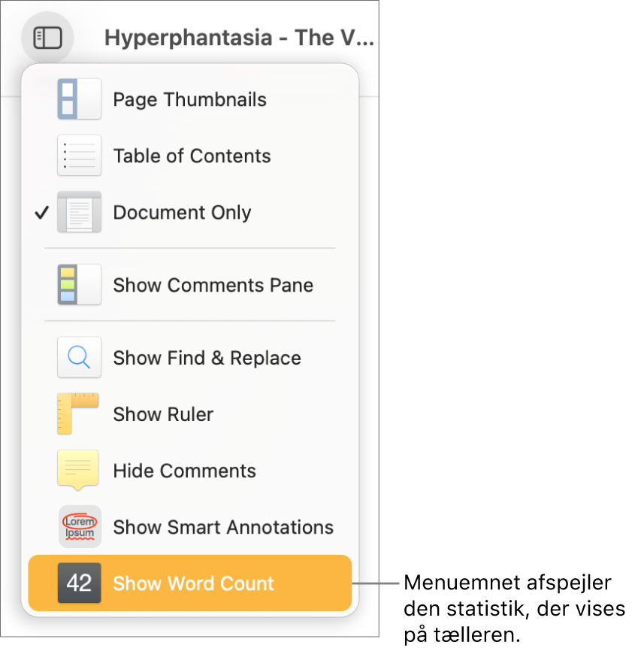This screenshot has width=644, height=648.
Task: Choose Table of Contents view
Action: 192,156
